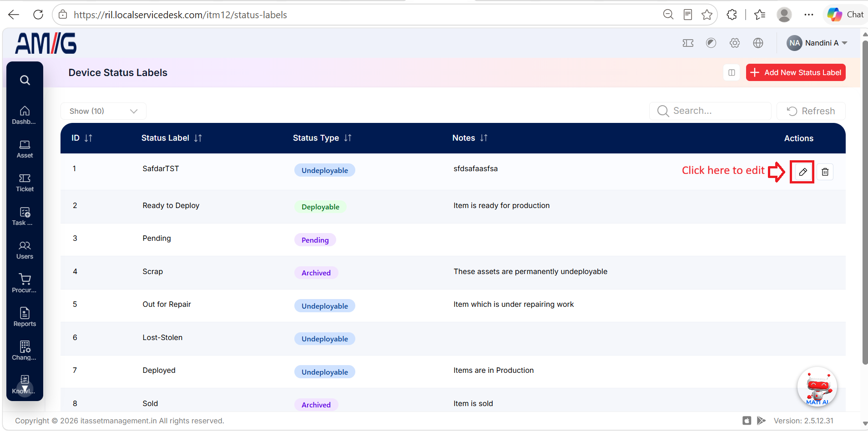868x432 pixels.
Task: Open the MATI AI chatbot assistant
Action: tap(818, 387)
